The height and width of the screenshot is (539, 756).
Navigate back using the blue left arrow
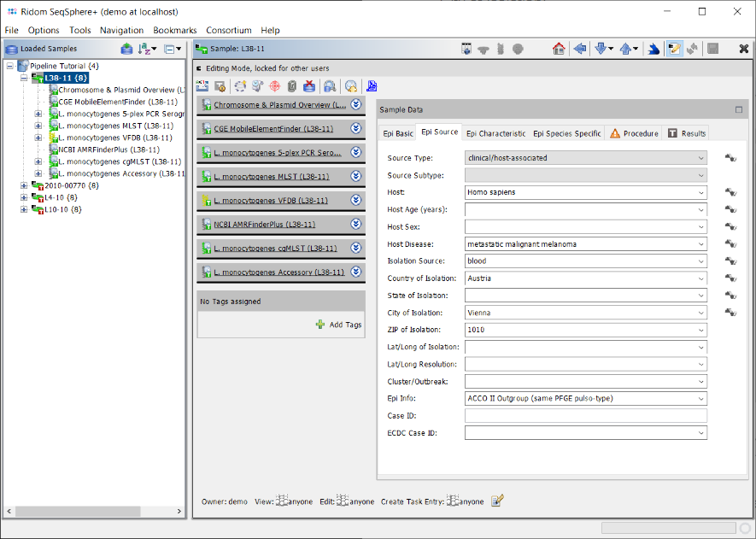581,50
